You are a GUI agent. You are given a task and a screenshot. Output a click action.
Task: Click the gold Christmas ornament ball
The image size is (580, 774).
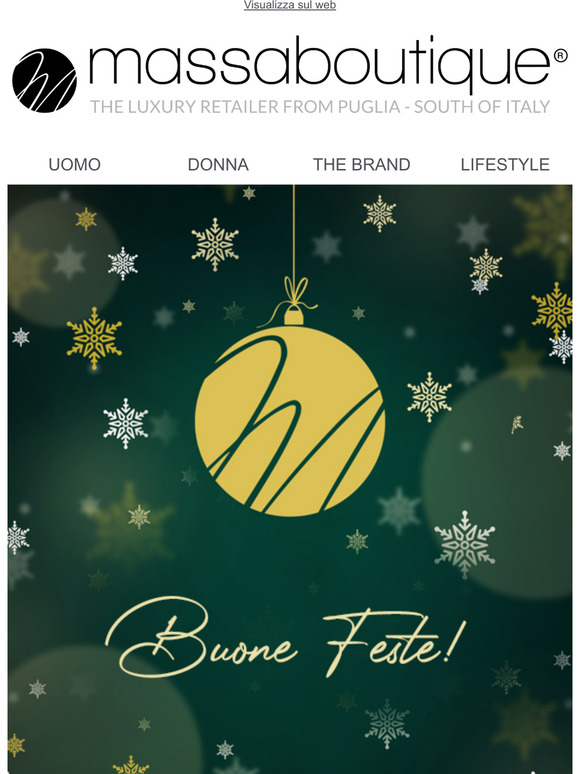pyautogui.click(x=290, y=421)
